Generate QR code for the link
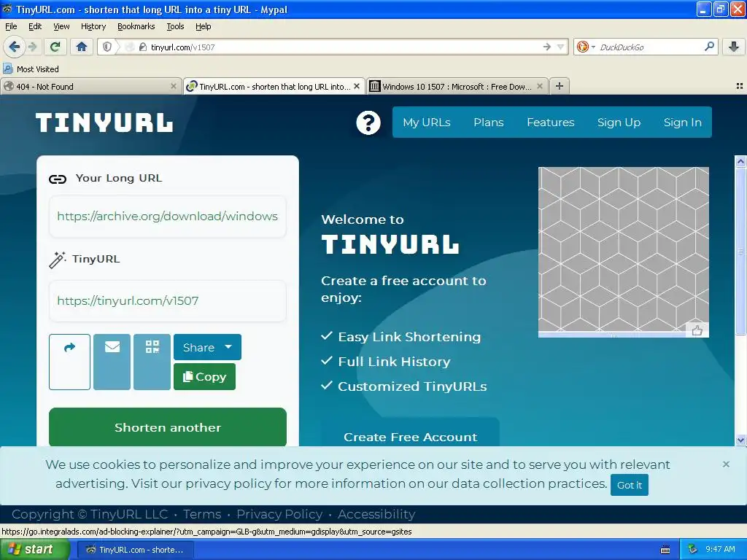 coord(152,362)
